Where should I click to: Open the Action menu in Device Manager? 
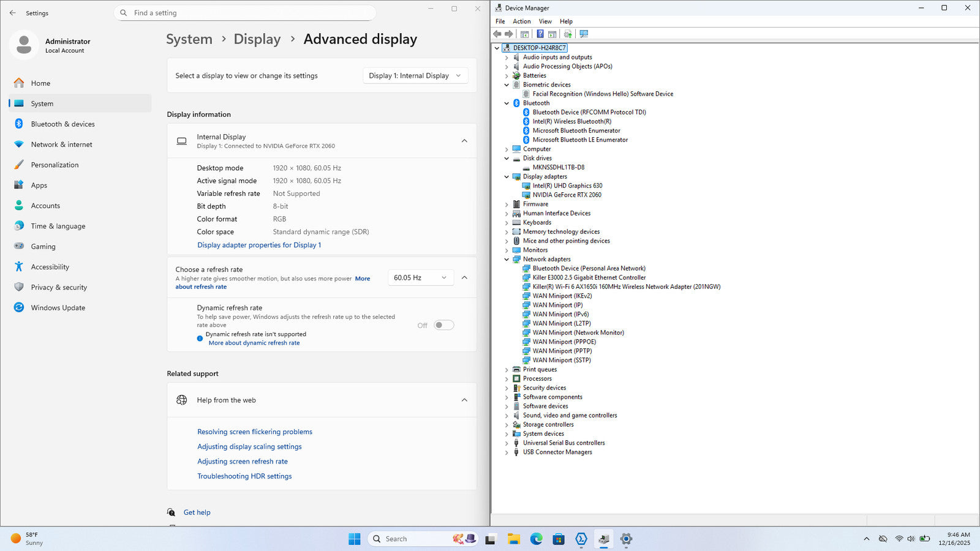pos(521,21)
